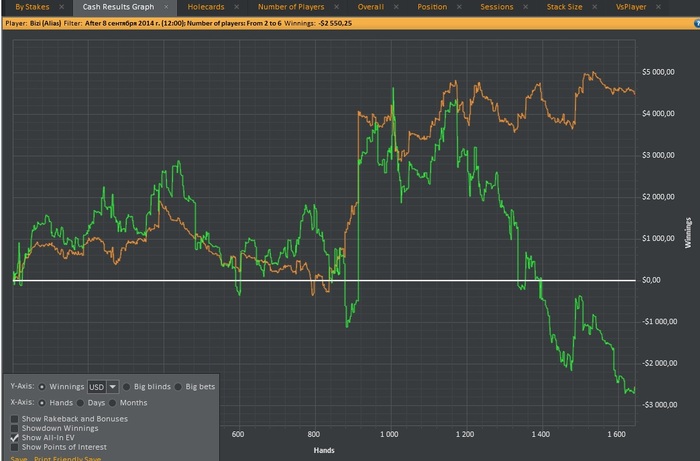The height and width of the screenshot is (461, 700).
Task: Click the Save link
Action: tap(18, 457)
